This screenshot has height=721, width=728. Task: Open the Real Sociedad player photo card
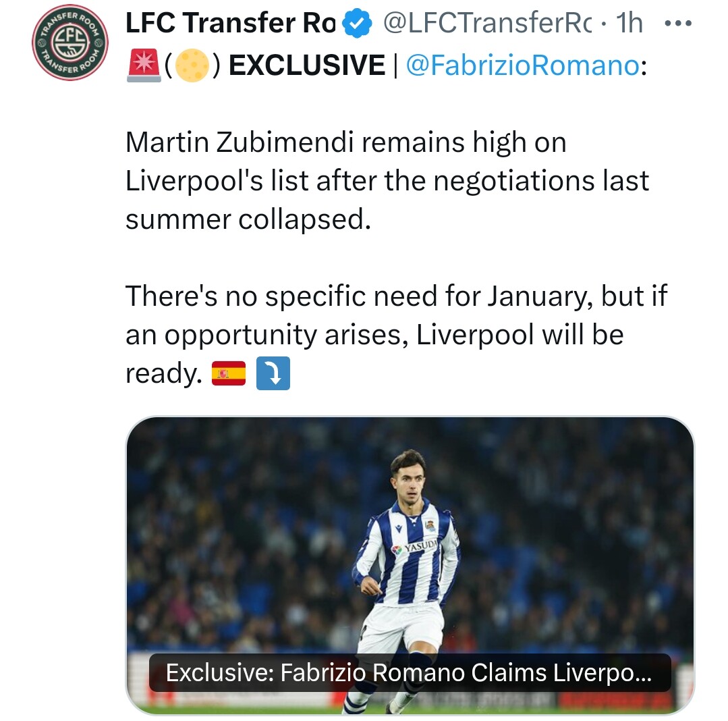pyautogui.click(x=410, y=565)
